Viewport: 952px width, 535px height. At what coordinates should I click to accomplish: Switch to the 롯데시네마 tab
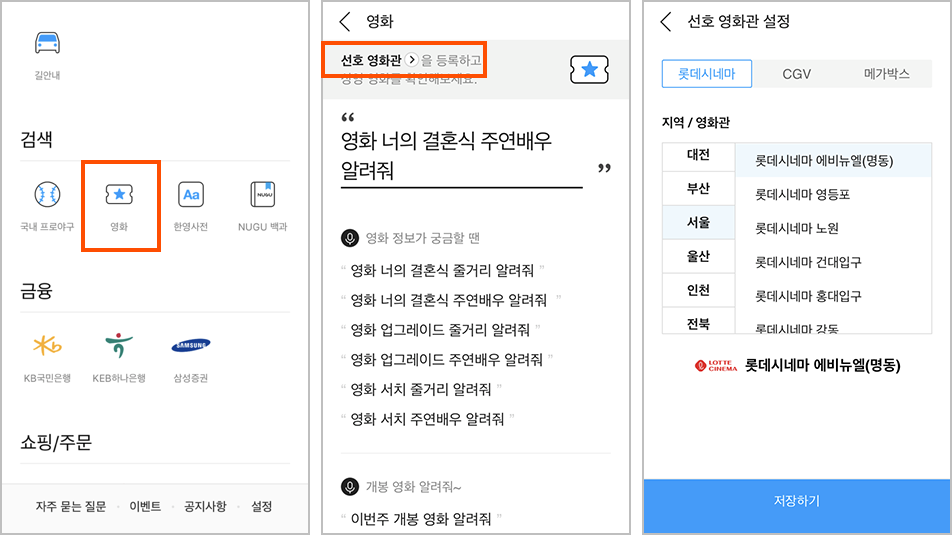click(707, 73)
